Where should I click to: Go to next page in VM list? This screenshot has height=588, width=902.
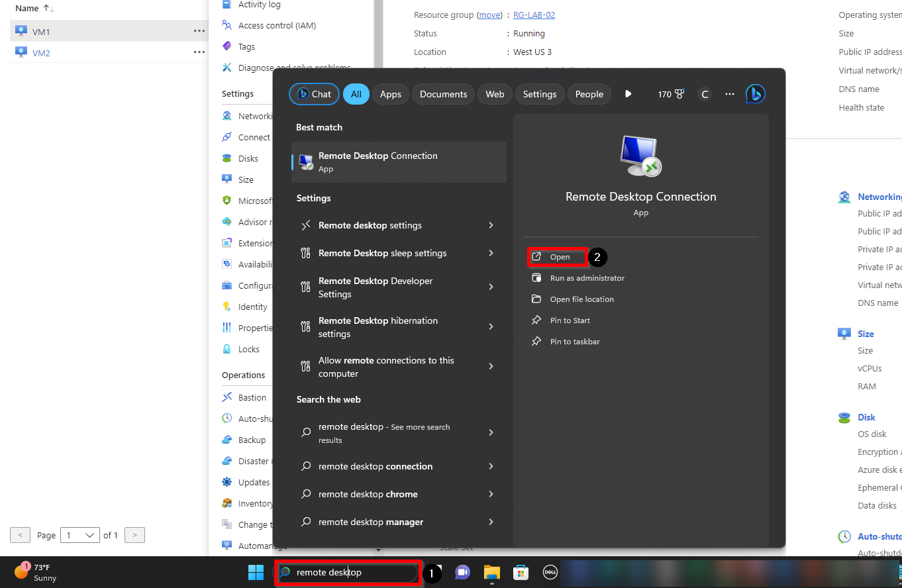pos(135,535)
